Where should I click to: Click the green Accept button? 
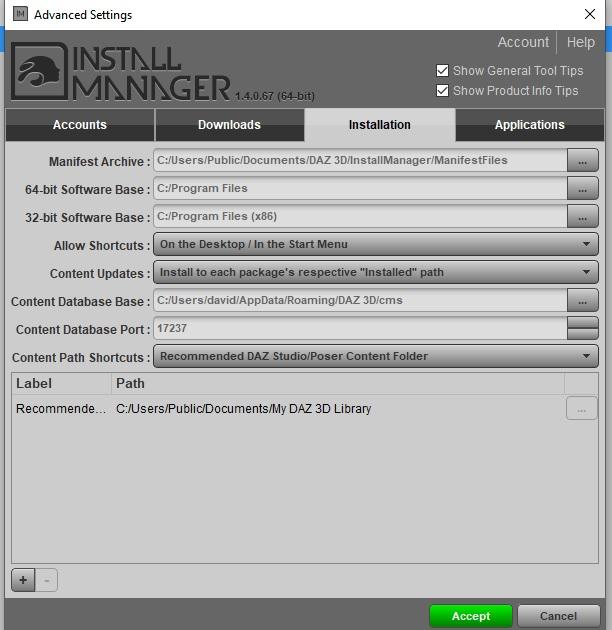point(471,616)
